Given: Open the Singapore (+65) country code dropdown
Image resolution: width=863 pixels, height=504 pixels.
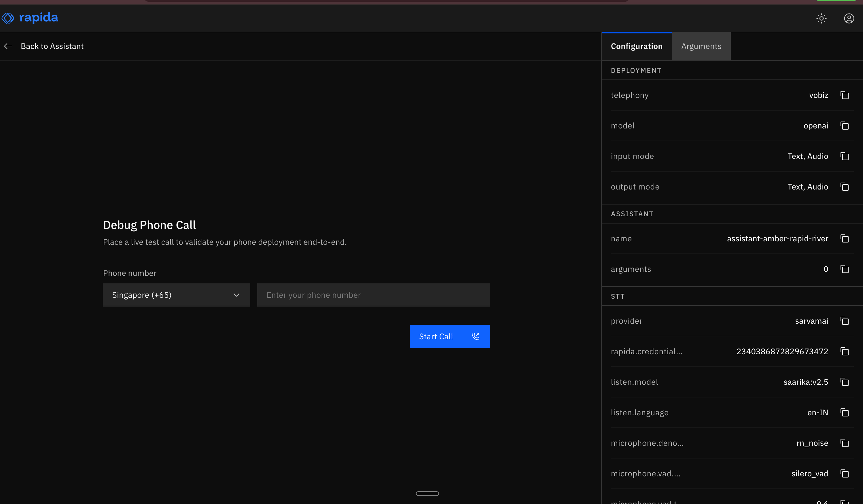Looking at the screenshot, I should point(176,295).
